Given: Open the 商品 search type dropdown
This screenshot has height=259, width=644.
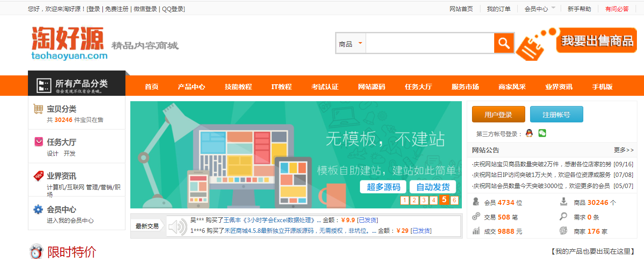Looking at the screenshot, I should [351, 44].
